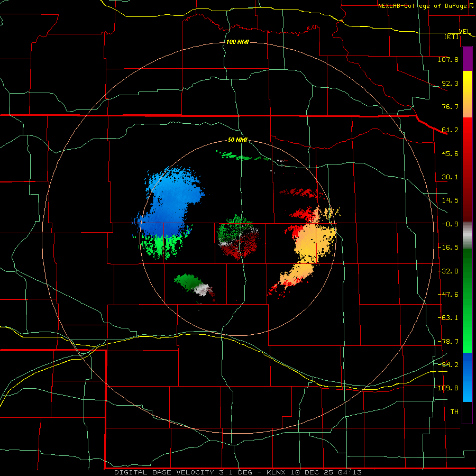Screen dimensions: 476x476
Task: Click the large blue inbound velocity echo
Action: [170, 202]
